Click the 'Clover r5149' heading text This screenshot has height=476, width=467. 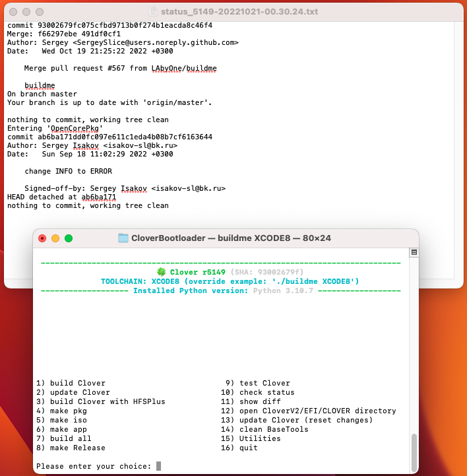pyautogui.click(x=197, y=272)
